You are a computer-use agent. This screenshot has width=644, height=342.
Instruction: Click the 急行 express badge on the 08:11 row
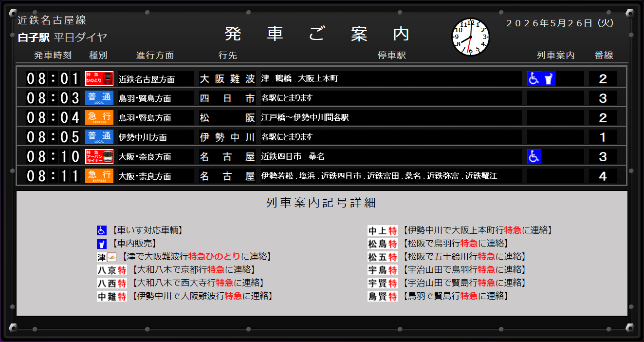click(x=99, y=176)
